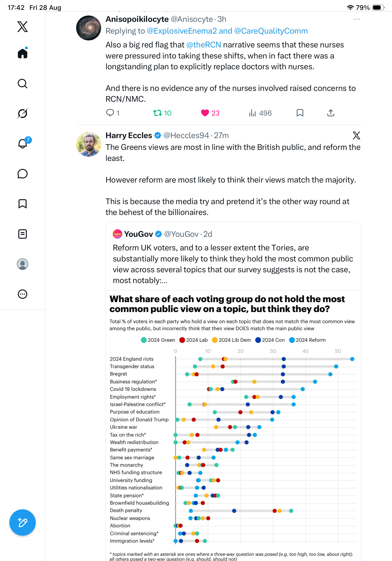Click the 2024 Reform legend color dot
The image size is (392, 561).
[x=292, y=340]
